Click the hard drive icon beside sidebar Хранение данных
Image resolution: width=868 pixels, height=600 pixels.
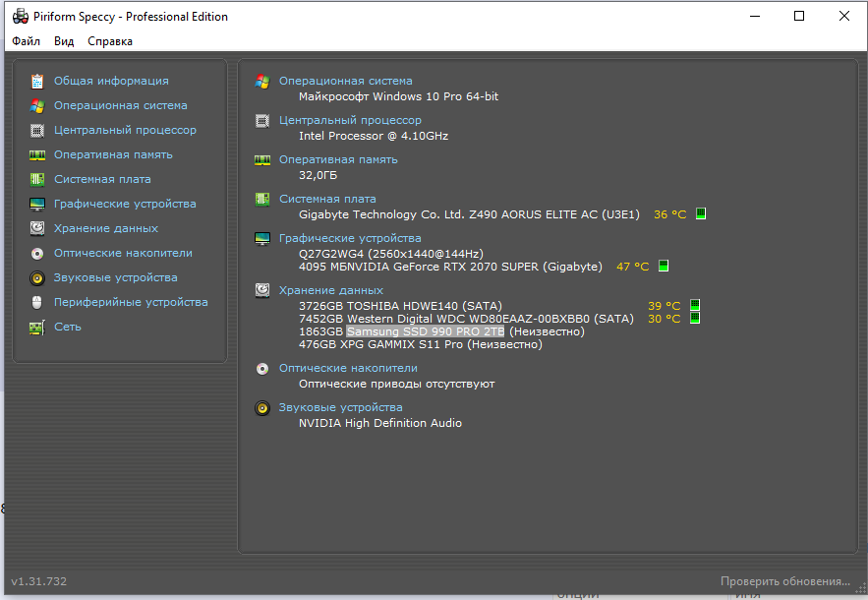pos(37,228)
